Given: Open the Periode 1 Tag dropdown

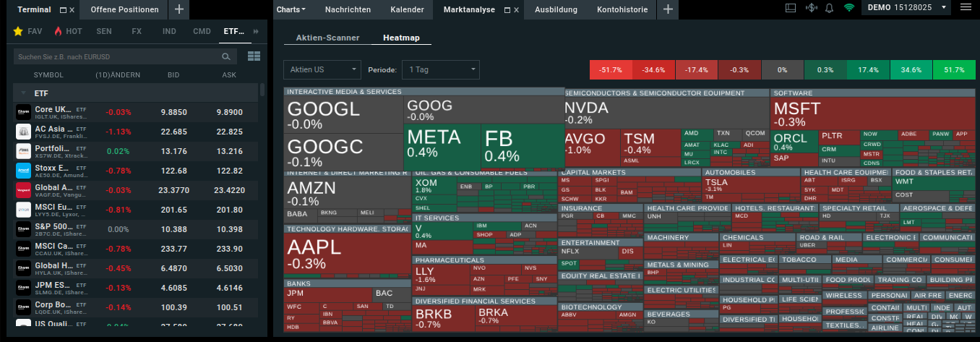Looking at the screenshot, I should 441,69.
